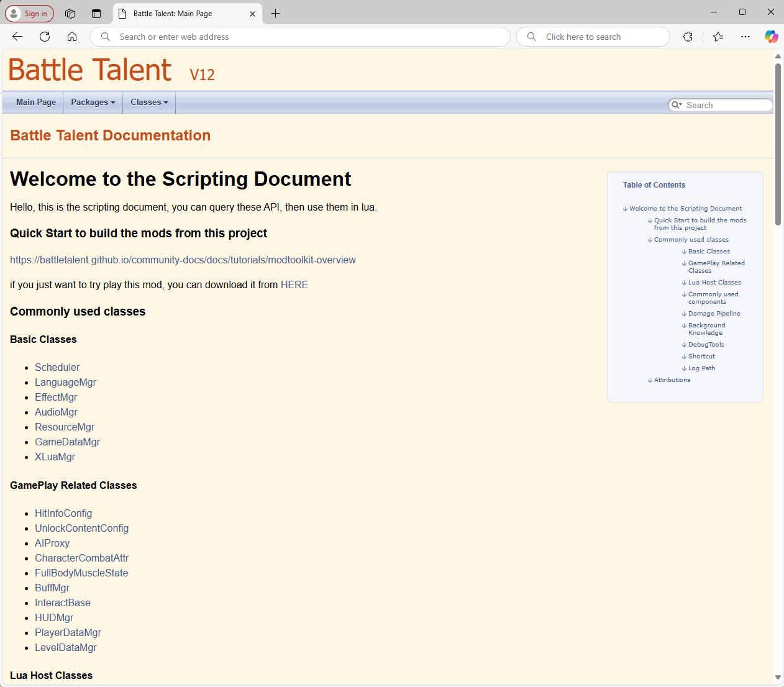This screenshot has width=784, height=687.
Task: Jump to 'Welcome to the Scripting Document' in contents
Action: [685, 209]
